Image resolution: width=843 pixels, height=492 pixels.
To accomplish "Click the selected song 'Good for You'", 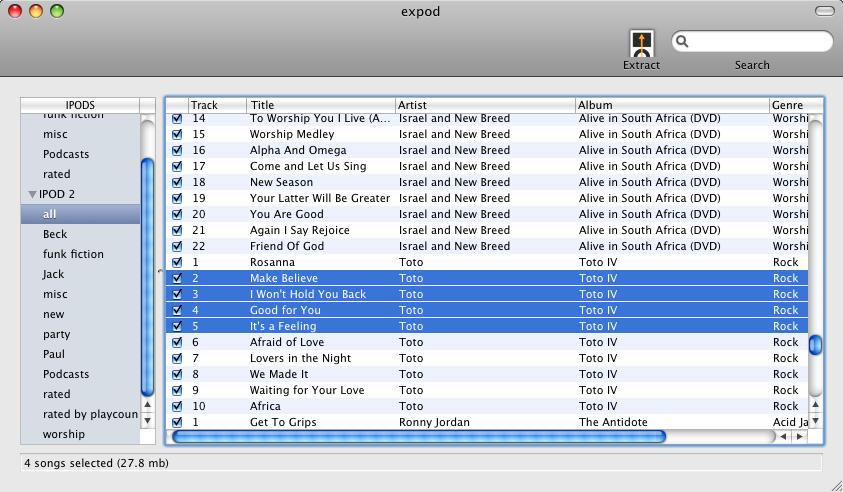I will click(x=285, y=310).
